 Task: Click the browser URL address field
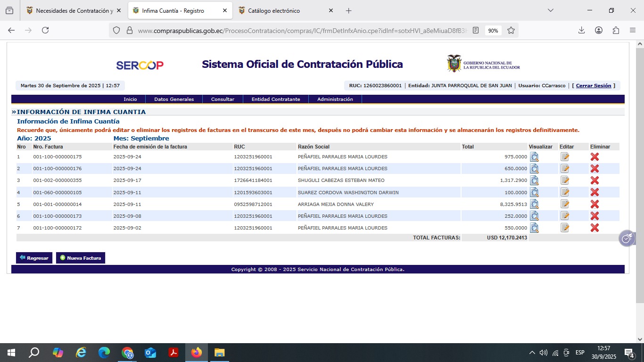[302, 30]
